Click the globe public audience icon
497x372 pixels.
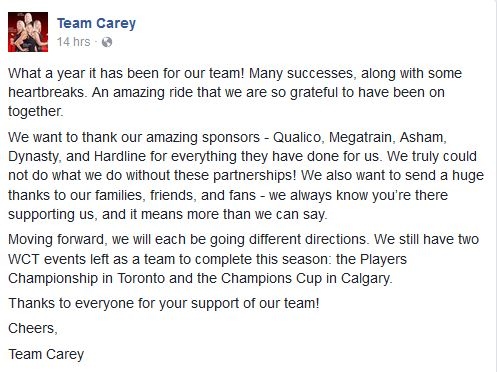(107, 42)
